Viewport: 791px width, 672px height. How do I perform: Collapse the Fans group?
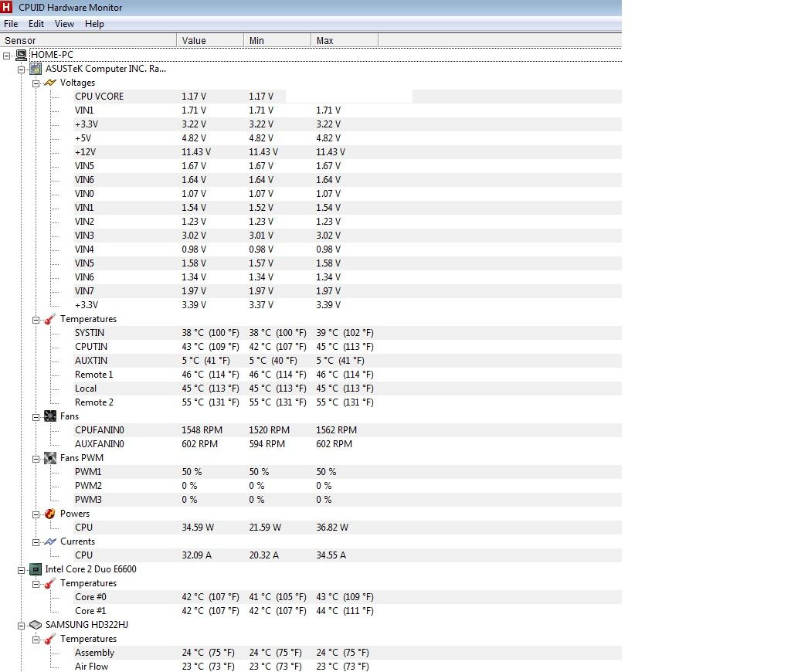[x=36, y=417]
